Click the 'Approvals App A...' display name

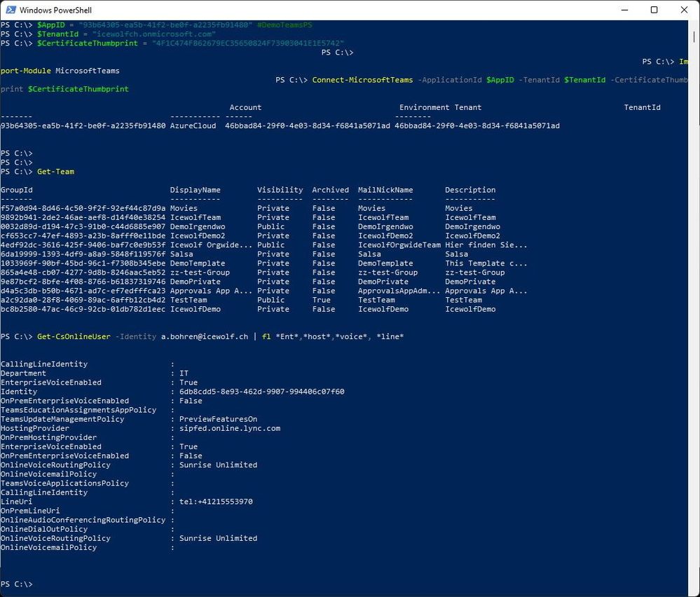click(x=211, y=291)
